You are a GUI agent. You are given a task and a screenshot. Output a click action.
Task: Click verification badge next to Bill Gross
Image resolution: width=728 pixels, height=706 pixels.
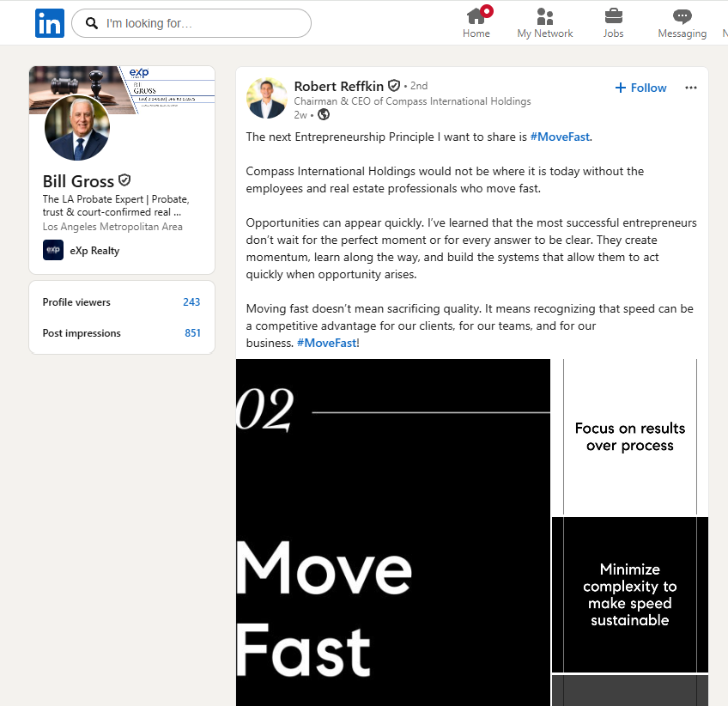pos(124,180)
